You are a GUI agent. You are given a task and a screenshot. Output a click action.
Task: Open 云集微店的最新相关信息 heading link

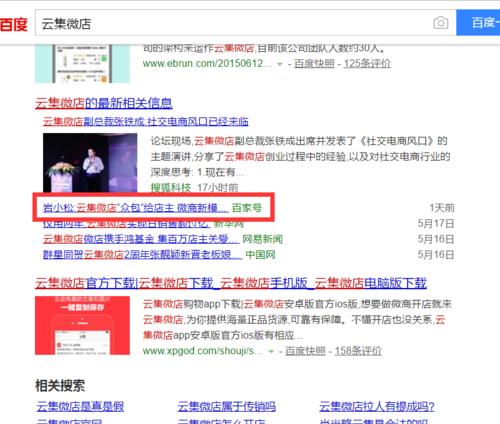[x=104, y=103]
